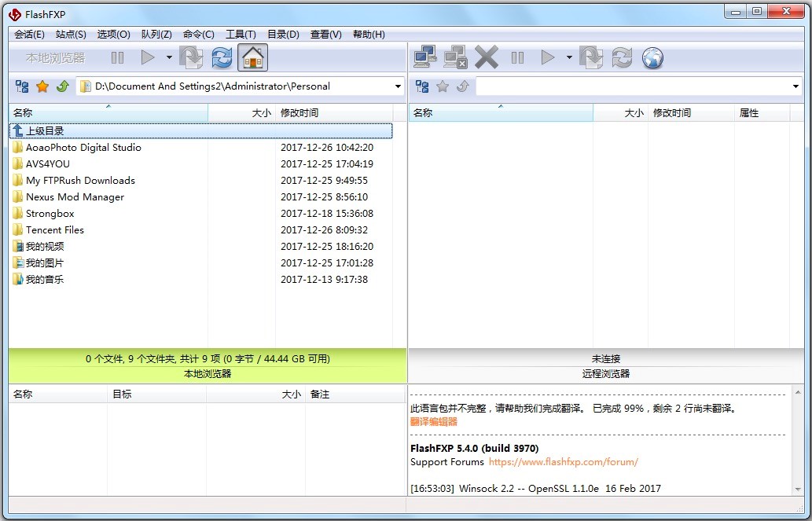Select the AoaoPhoto Digital Studio folder
The height and width of the screenshot is (521, 812).
(x=201, y=148)
